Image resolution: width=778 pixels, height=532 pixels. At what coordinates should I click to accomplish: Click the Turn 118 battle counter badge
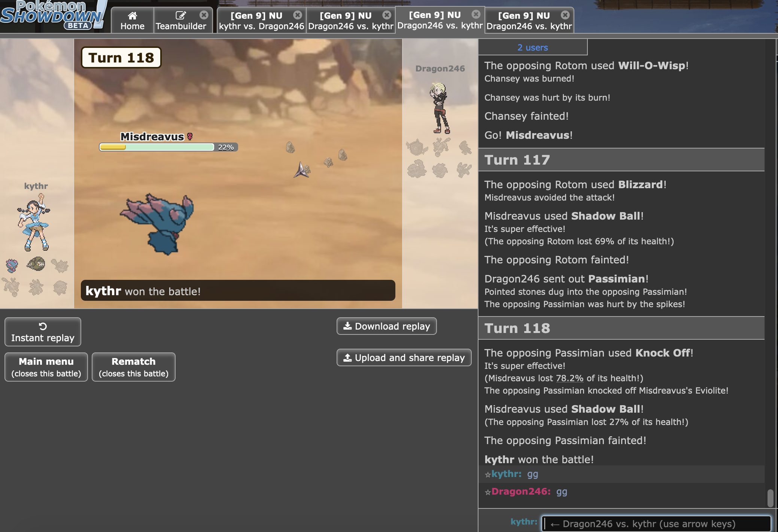tap(121, 58)
